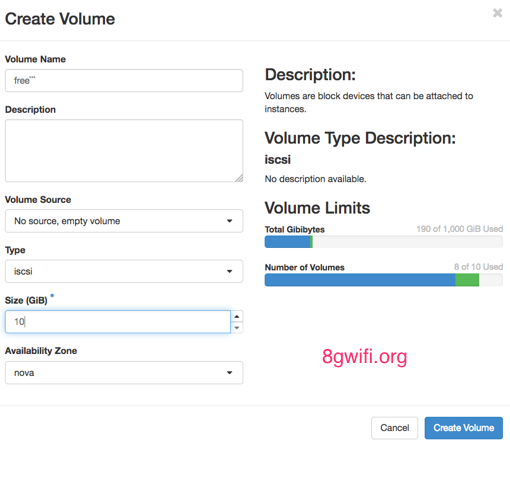This screenshot has height=488, width=510.
Task: Close the Create Volume dialog with X
Action: pos(497,13)
